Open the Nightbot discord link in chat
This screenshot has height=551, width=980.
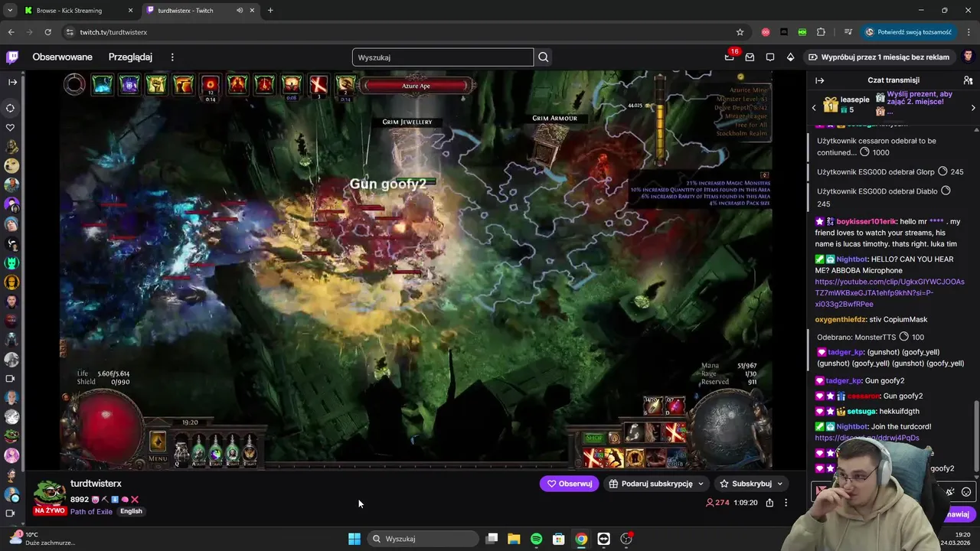pyautogui.click(x=867, y=438)
